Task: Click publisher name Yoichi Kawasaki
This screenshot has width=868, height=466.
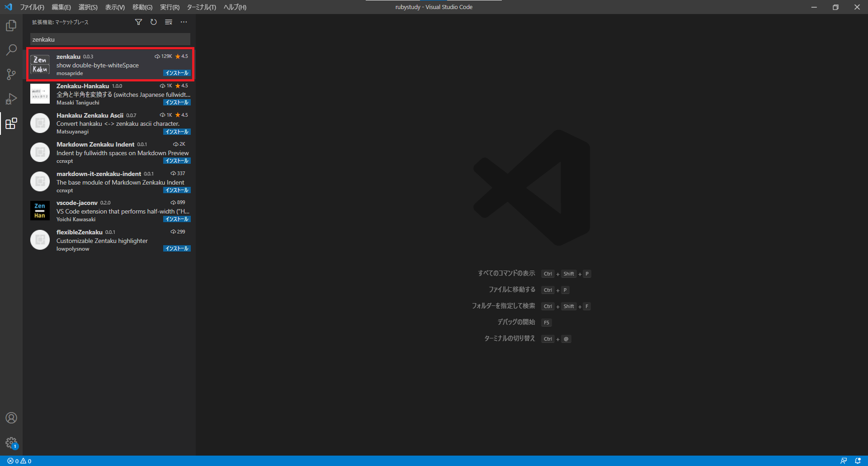Action: 76,219
